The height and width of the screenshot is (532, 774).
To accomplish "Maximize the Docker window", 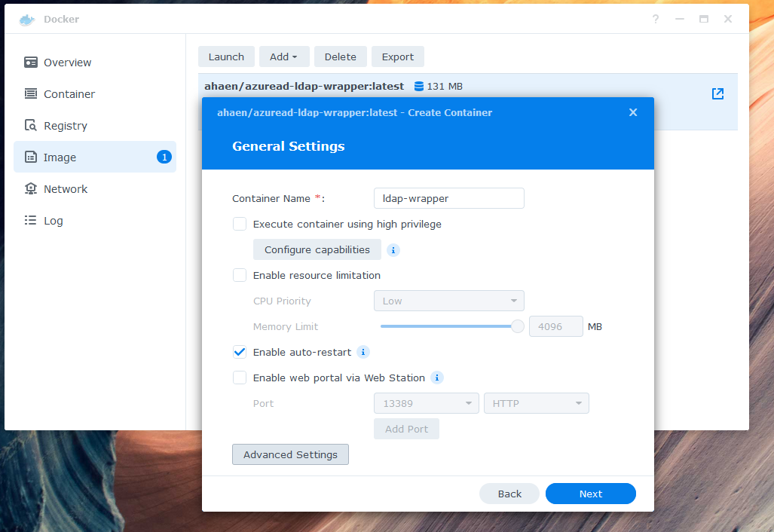I will point(704,19).
